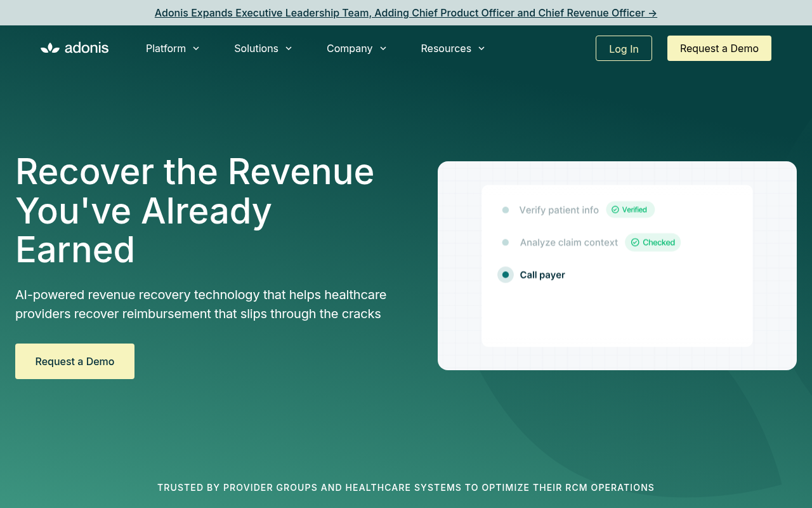Click the arrow at the end of the banner

click(652, 13)
